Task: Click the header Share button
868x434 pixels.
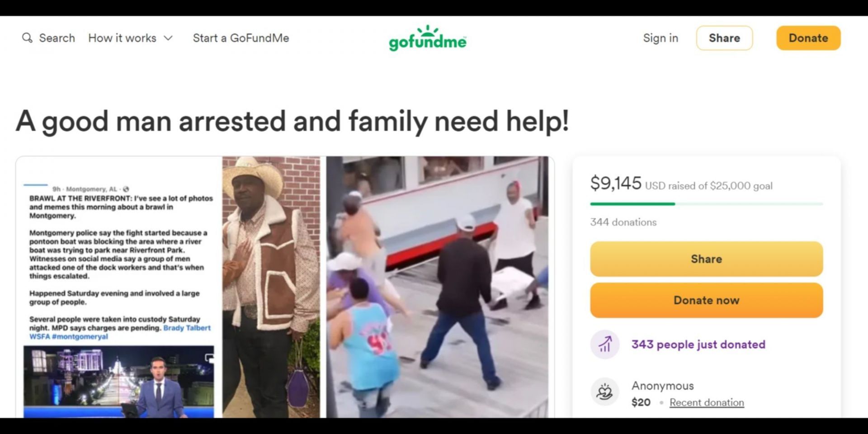Action: click(724, 38)
